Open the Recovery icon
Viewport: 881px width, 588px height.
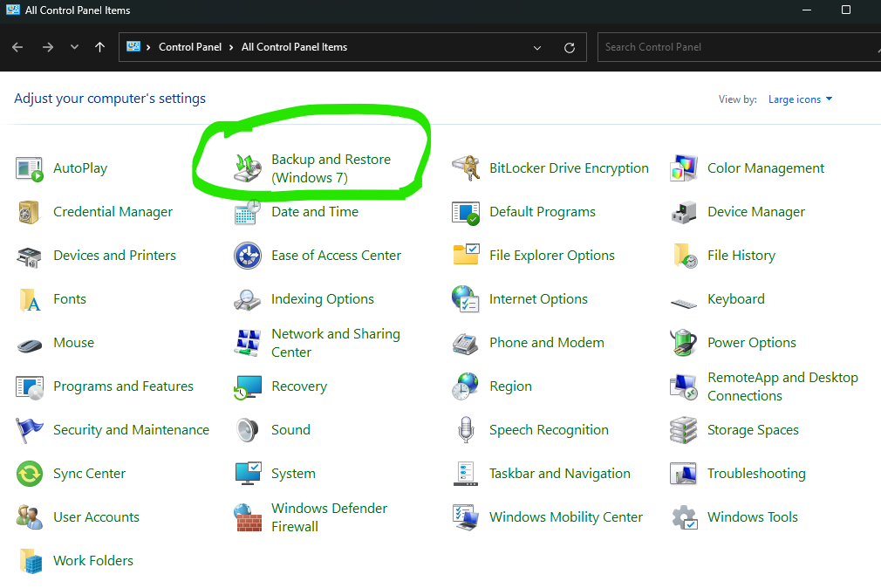pos(248,386)
